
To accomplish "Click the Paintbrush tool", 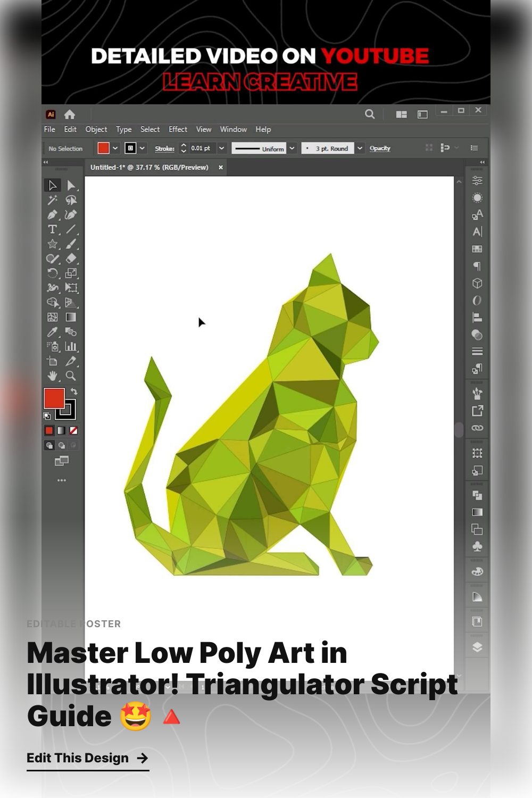I will tap(71, 244).
